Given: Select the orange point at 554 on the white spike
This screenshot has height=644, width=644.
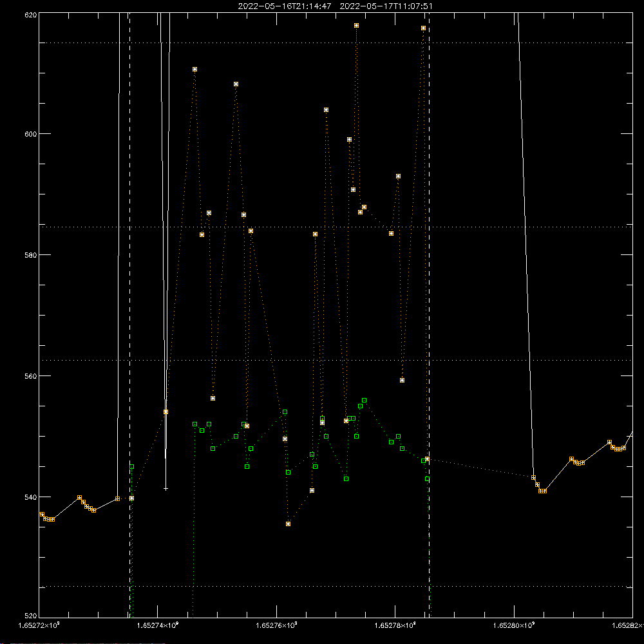Looking at the screenshot, I should [166, 412].
